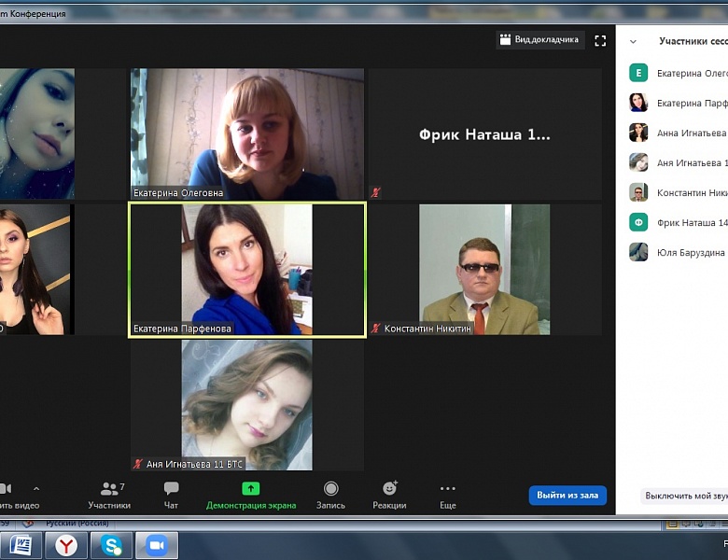Click the Фрик Наташа name tile

[x=484, y=134]
